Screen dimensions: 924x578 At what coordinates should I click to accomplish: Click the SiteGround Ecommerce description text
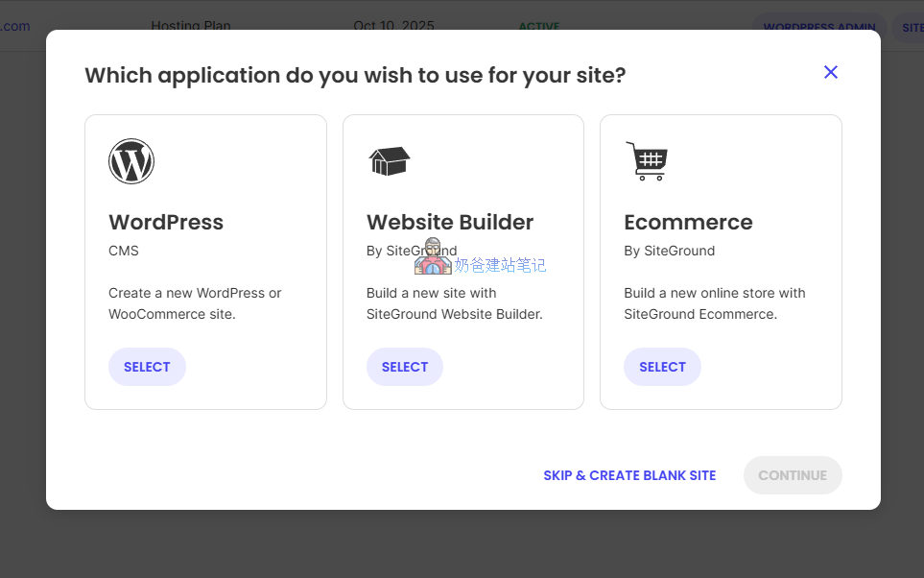tap(714, 303)
